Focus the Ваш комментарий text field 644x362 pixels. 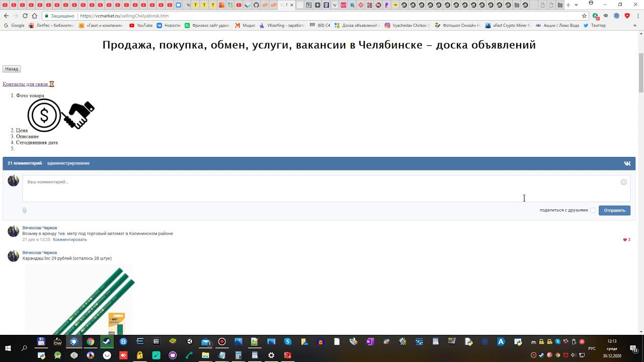pos(326,189)
